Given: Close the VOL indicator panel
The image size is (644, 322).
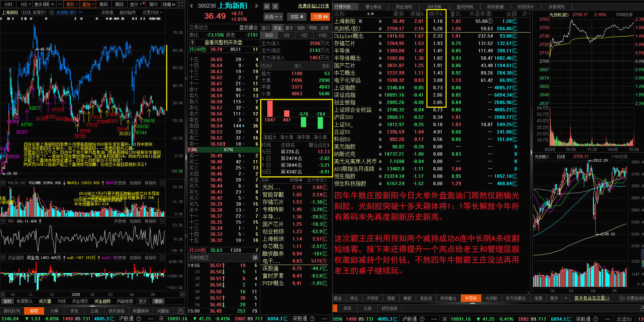Looking at the screenshot, I should (x=162, y=183).
